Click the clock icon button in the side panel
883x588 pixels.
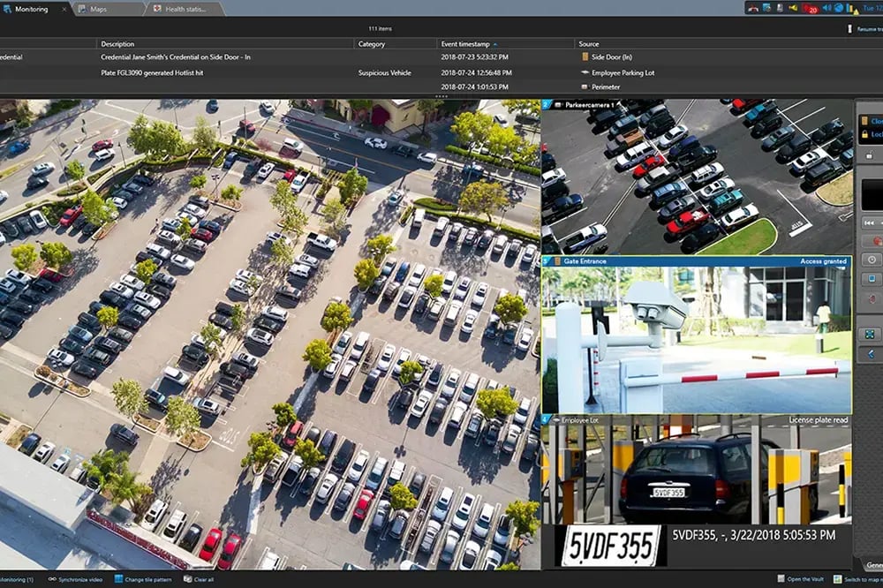pyautogui.click(x=872, y=260)
